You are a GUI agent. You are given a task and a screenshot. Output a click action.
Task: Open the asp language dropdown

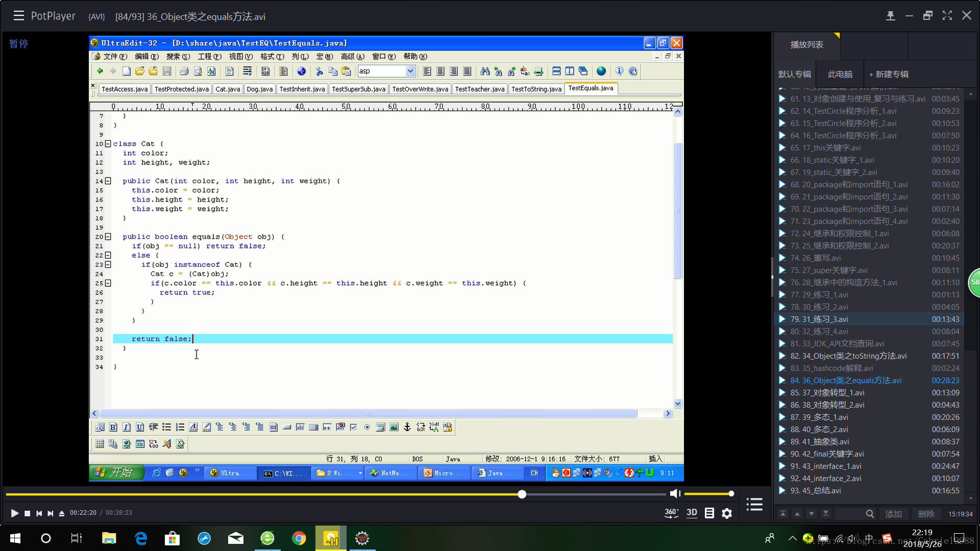410,71
